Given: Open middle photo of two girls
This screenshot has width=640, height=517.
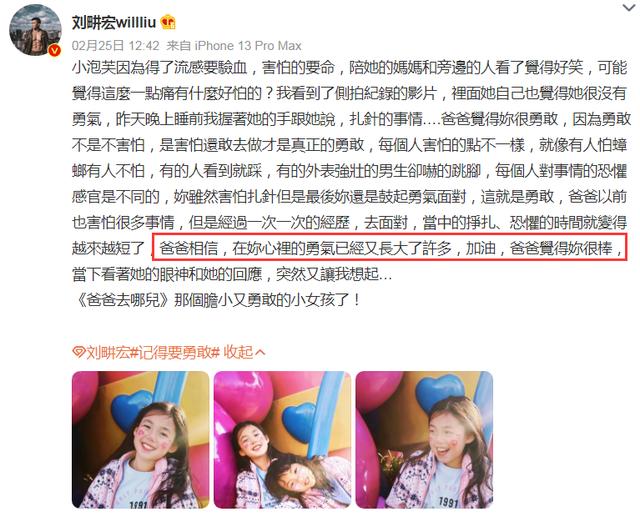Looking at the screenshot, I should click(282, 439).
